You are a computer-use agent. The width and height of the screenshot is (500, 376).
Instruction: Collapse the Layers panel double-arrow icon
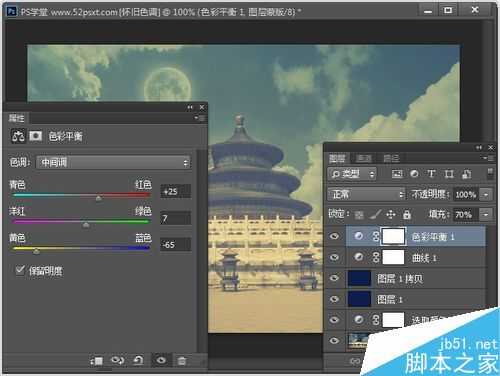click(x=479, y=147)
